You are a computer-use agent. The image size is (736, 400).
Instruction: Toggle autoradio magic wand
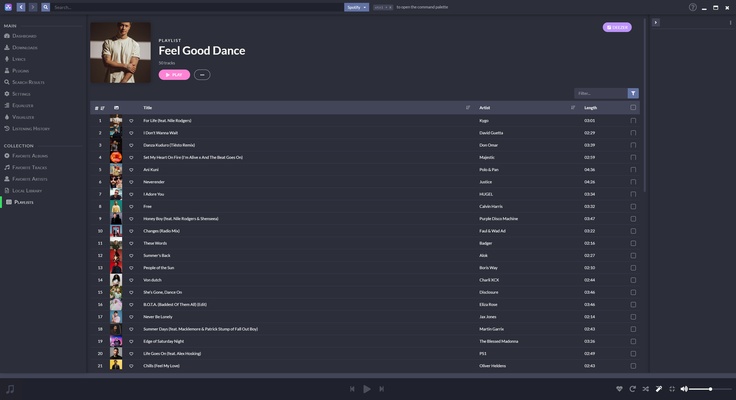click(x=659, y=389)
